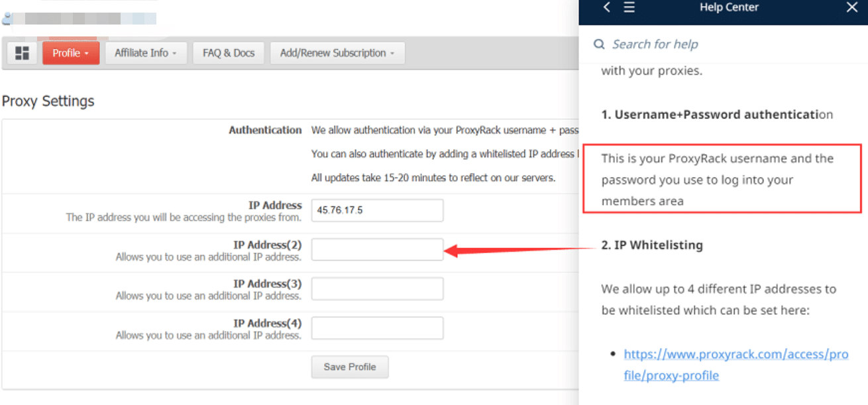The image size is (868, 405).
Task: Open the Profile dropdown menu
Action: tap(70, 52)
